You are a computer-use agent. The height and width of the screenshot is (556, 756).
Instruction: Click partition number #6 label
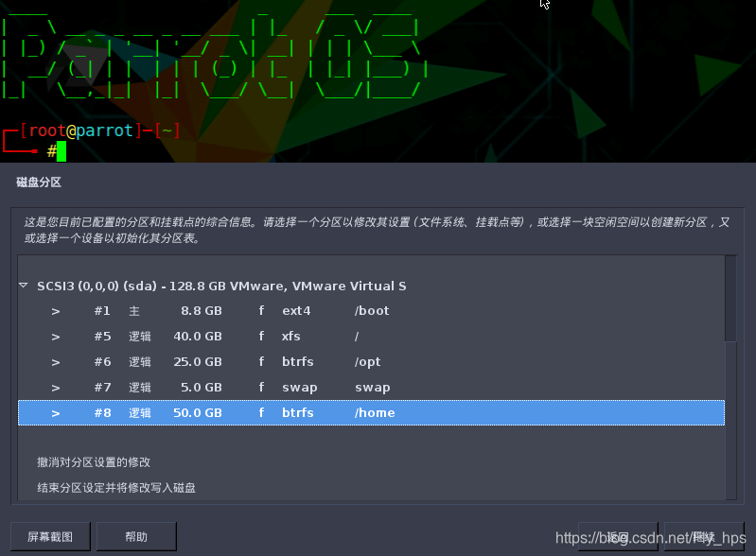102,362
